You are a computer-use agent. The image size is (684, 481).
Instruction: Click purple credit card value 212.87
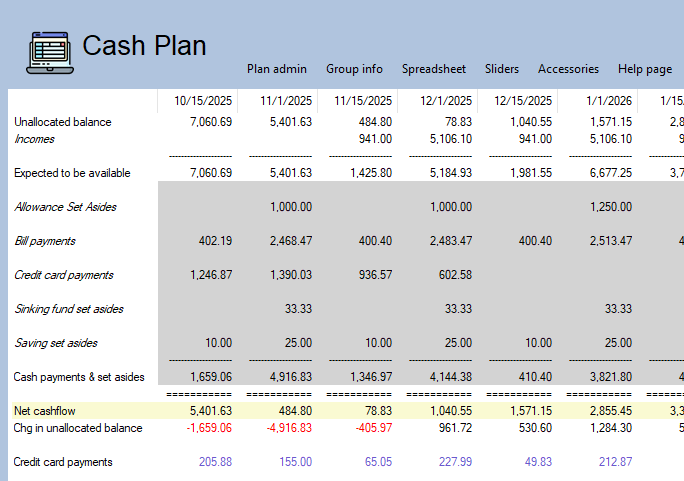tap(616, 462)
